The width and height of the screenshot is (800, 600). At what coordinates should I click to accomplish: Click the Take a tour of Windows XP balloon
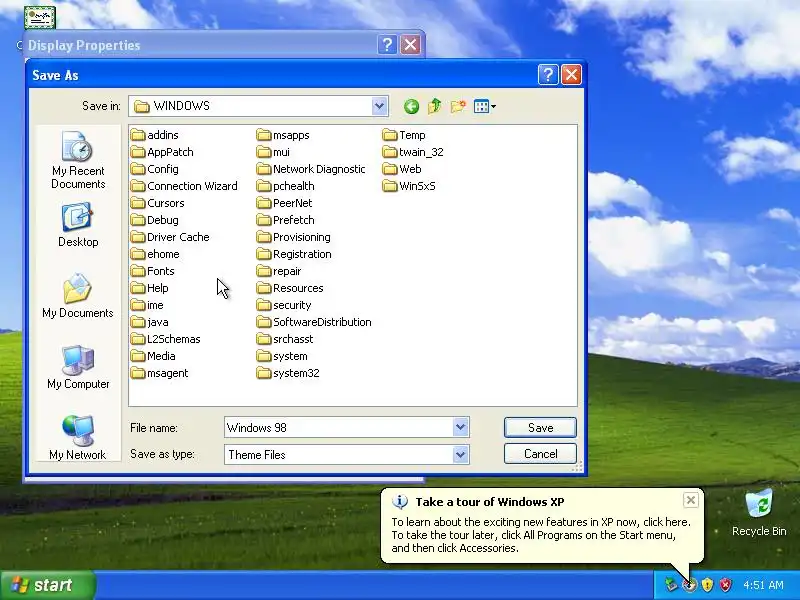tap(541, 525)
